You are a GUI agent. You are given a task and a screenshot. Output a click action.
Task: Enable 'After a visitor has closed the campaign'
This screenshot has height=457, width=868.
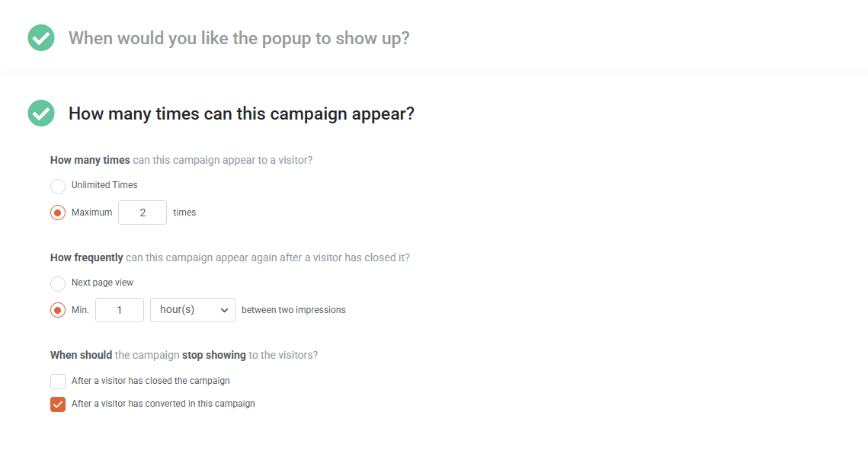pyautogui.click(x=58, y=381)
